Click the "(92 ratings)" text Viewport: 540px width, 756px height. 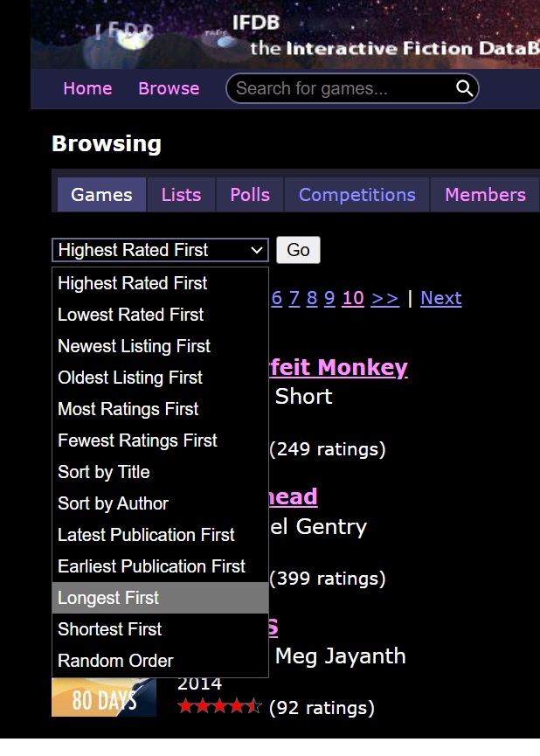322,708
